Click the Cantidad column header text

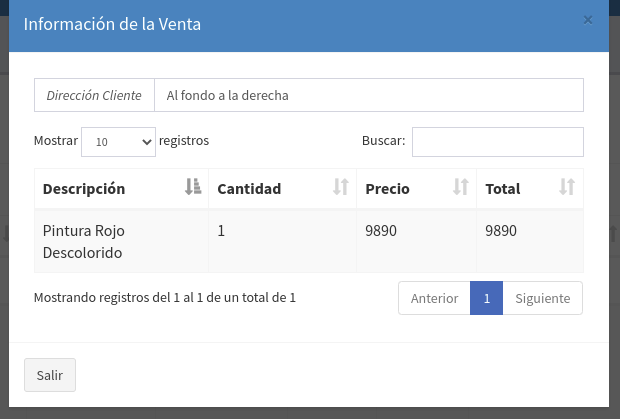point(249,188)
